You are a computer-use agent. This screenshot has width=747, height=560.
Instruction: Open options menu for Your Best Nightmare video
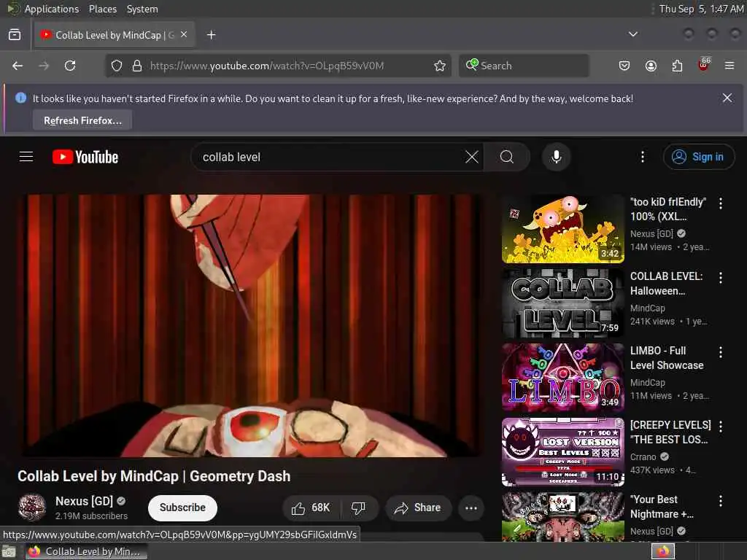pyautogui.click(x=720, y=500)
